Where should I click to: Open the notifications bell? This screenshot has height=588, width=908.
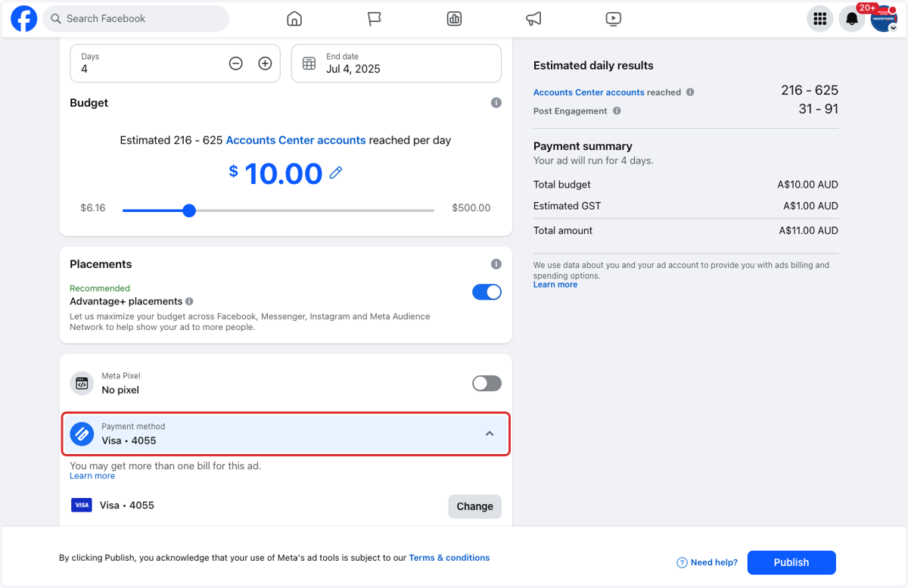pos(852,19)
